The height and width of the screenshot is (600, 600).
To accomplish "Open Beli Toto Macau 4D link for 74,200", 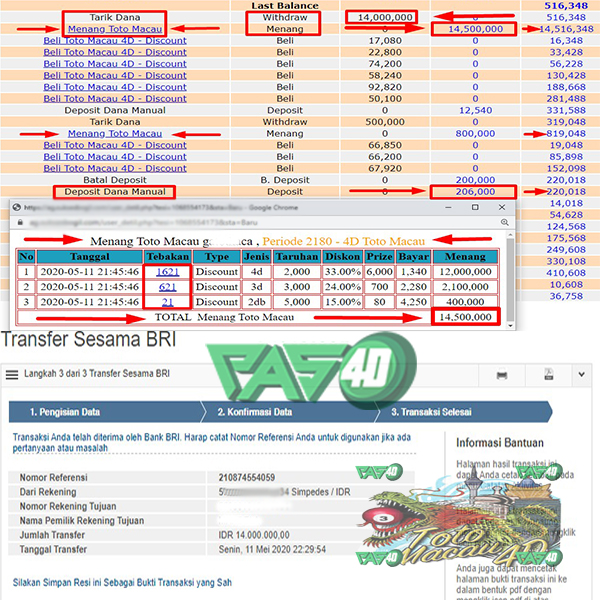I will [115, 64].
